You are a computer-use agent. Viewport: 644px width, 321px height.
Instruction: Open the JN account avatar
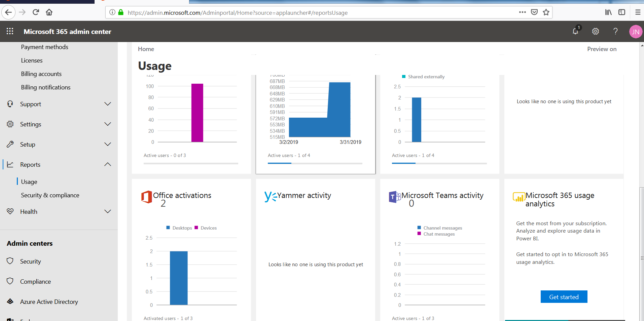tap(635, 32)
